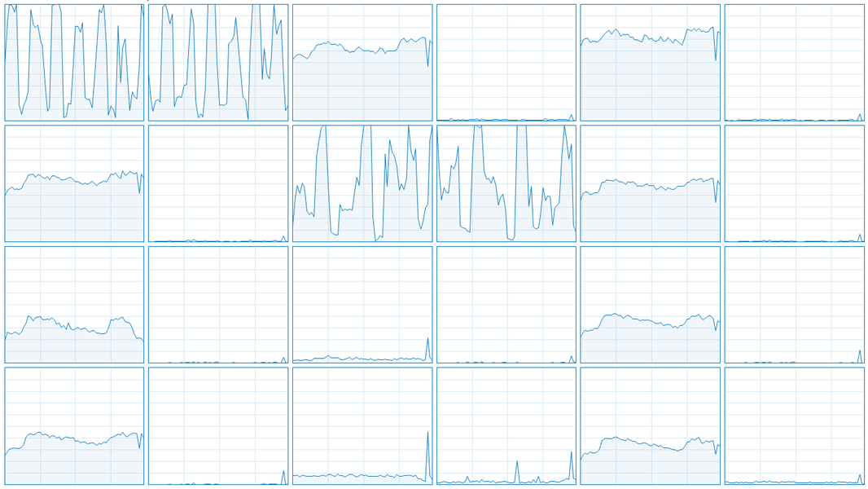Select the bottom-row, third-column graph with tall end spike
Viewport: 868px width, 489px height.
coord(362,426)
